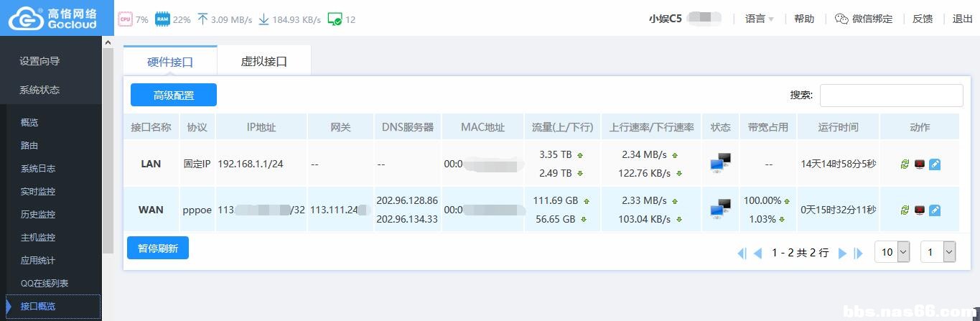Switch to the 虚拟接口 tab
980x321 pixels.
263,61
